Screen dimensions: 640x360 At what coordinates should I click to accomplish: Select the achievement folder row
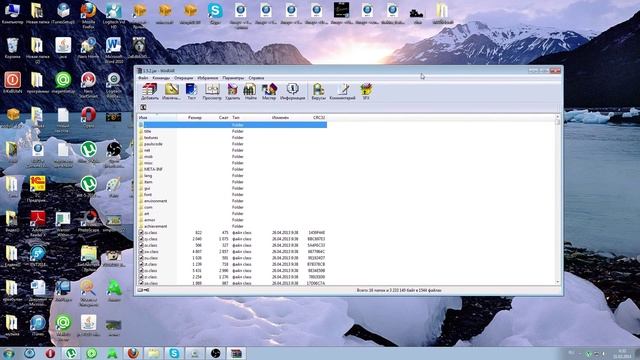coord(232,226)
